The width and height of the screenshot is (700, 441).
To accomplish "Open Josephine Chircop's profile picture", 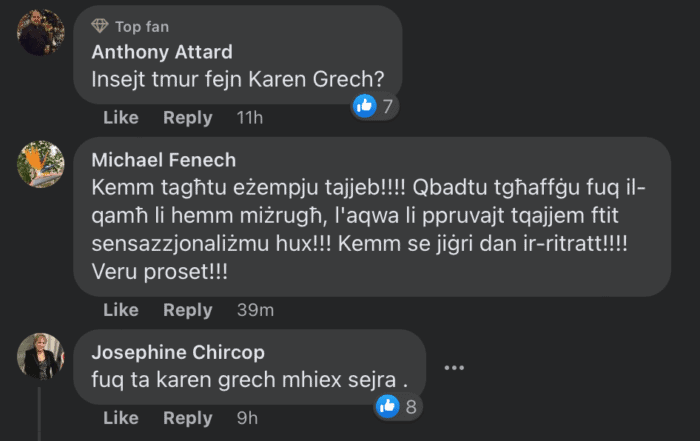I will 41,355.
